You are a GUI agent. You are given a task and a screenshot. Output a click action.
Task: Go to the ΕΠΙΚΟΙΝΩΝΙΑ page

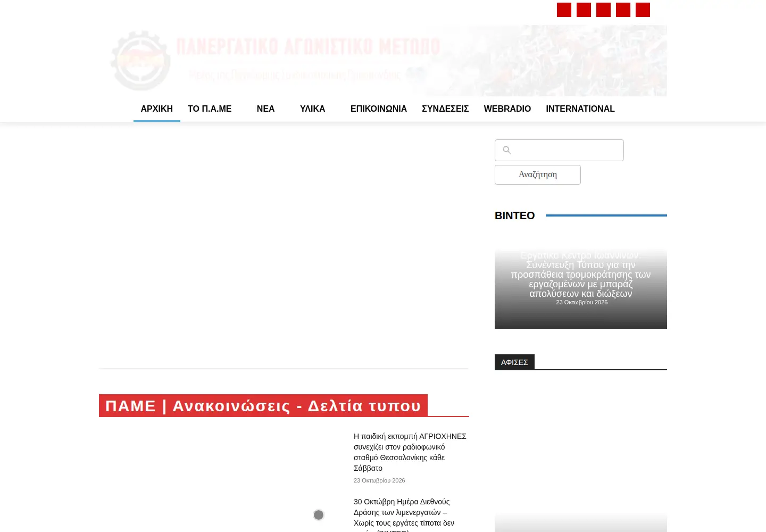pyautogui.click(x=379, y=109)
